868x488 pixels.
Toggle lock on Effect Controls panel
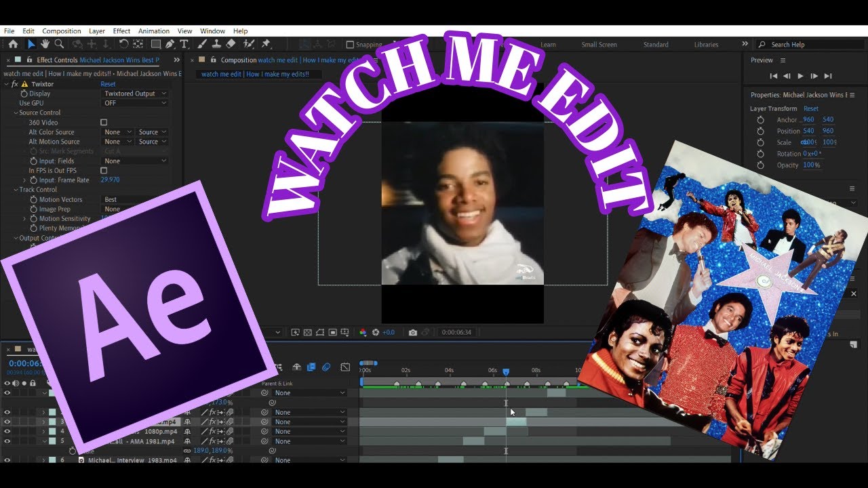[x=28, y=60]
